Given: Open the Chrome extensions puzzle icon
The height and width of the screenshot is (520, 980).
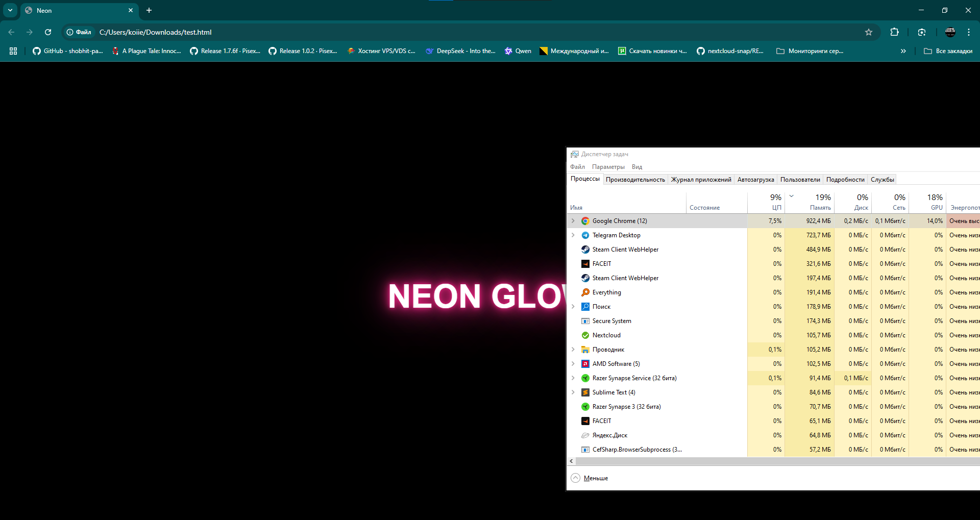Looking at the screenshot, I should click(x=894, y=32).
